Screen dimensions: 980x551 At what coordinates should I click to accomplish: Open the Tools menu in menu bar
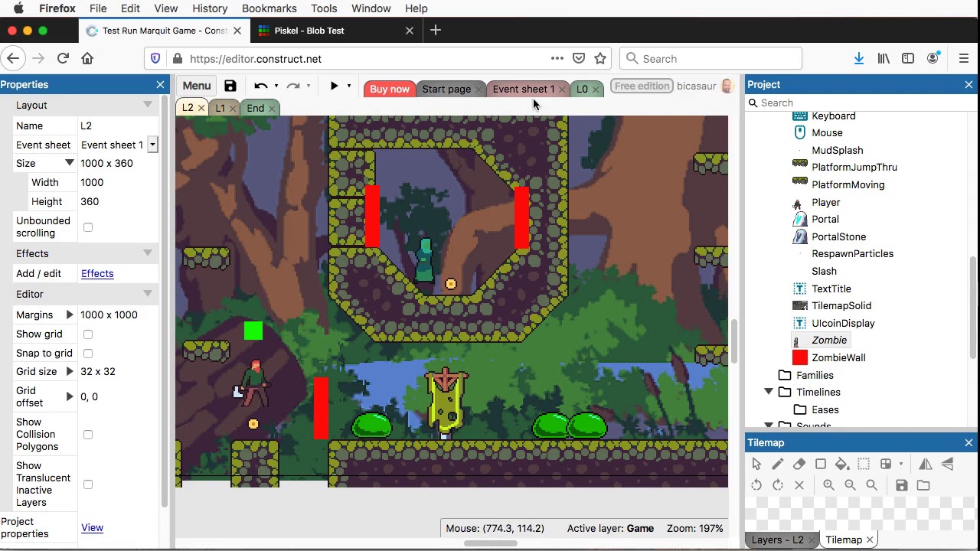[324, 8]
